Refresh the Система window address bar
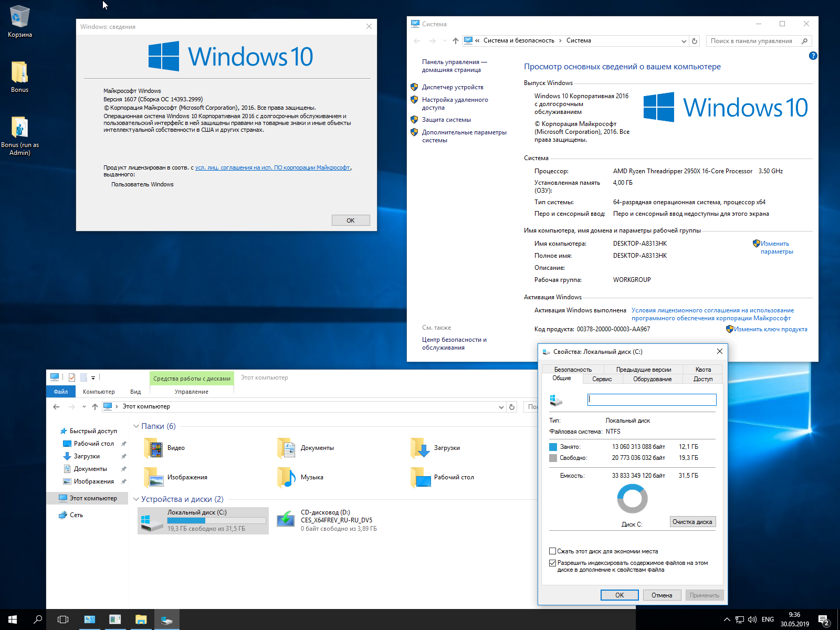Image resolution: width=840 pixels, height=630 pixels. tap(695, 41)
